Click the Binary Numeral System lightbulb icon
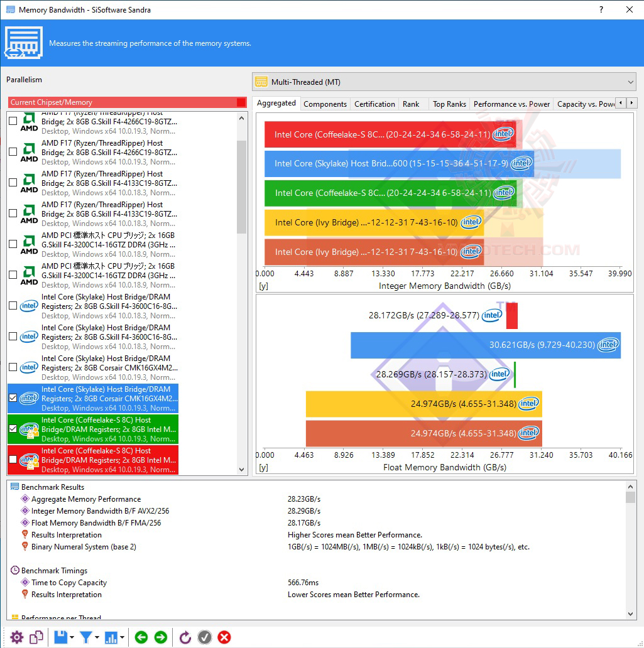The width and height of the screenshot is (644, 648). pyautogui.click(x=25, y=547)
